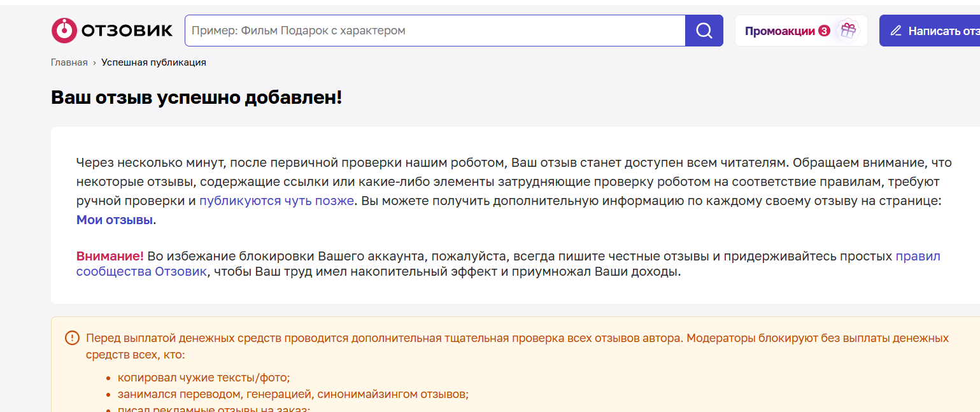The height and width of the screenshot is (412, 980).
Task: Click the Перед выплатой денежных средств text
Action: coord(517,346)
